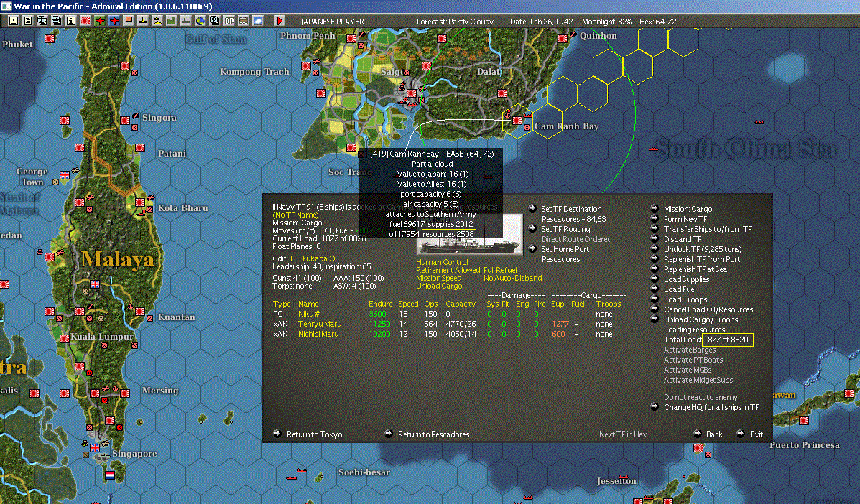Toggle Retirement Allowed setting

(x=448, y=270)
